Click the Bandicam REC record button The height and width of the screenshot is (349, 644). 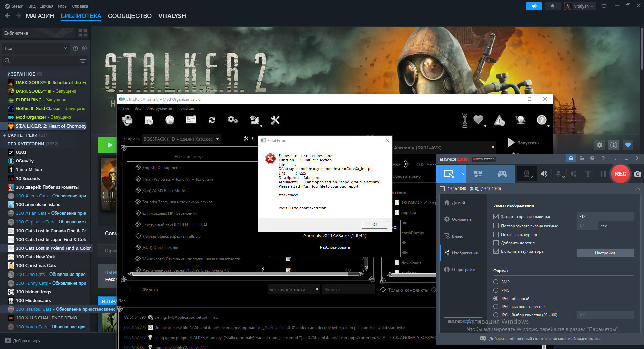[620, 174]
